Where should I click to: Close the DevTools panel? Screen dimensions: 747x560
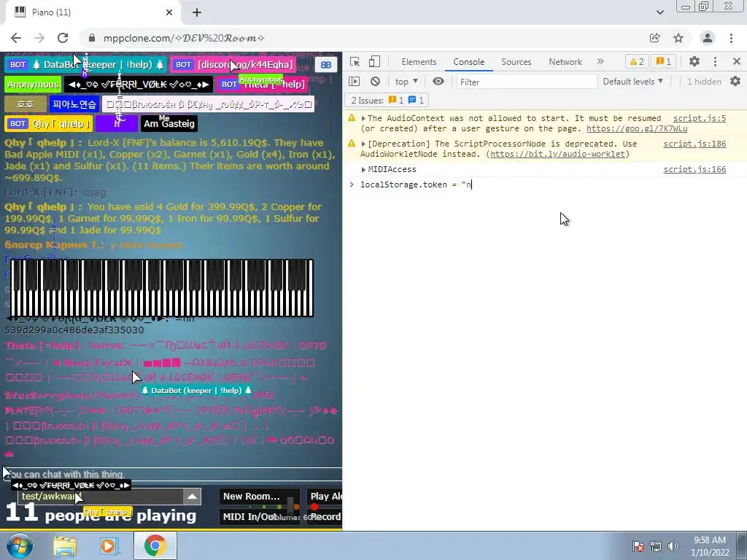[737, 61]
